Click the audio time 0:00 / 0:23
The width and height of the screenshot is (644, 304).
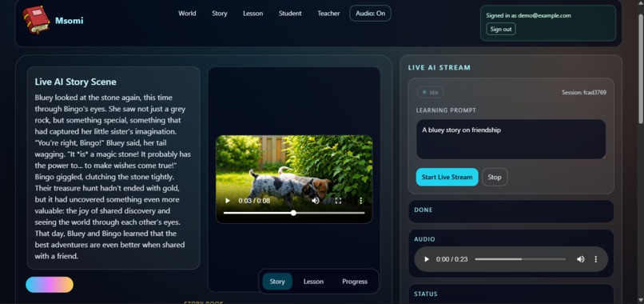(x=451, y=259)
